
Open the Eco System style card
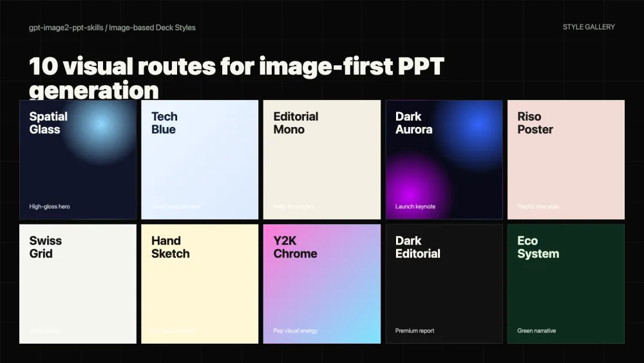tap(566, 284)
